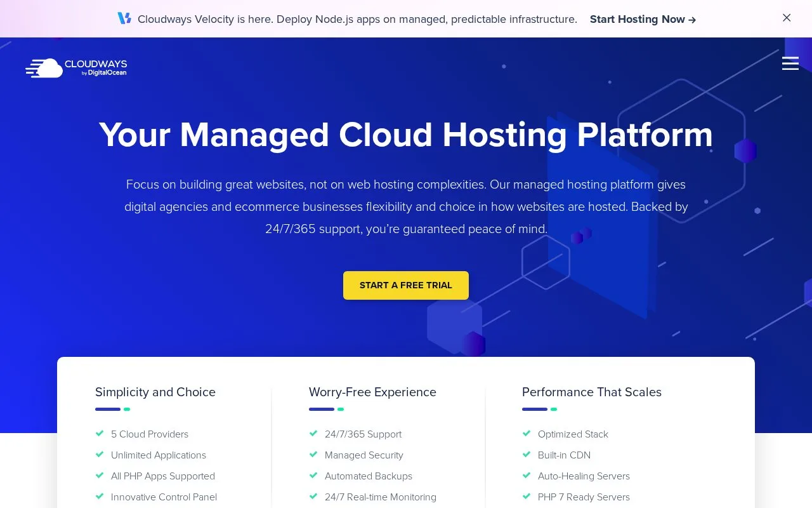The image size is (812, 508).
Task: Click the Your Managed Cloud Hosting Platform headline
Action: click(406, 135)
